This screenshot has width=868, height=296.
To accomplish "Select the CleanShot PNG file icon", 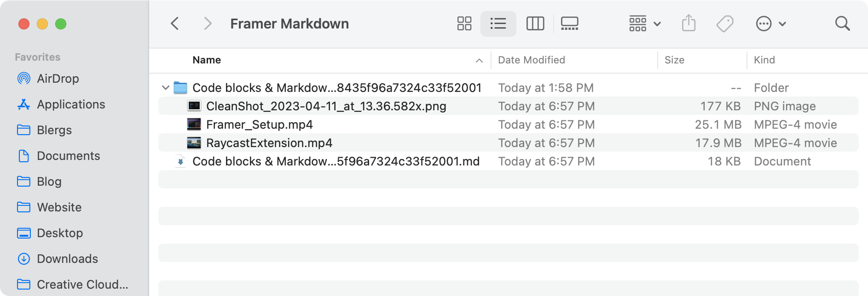I will (194, 106).
